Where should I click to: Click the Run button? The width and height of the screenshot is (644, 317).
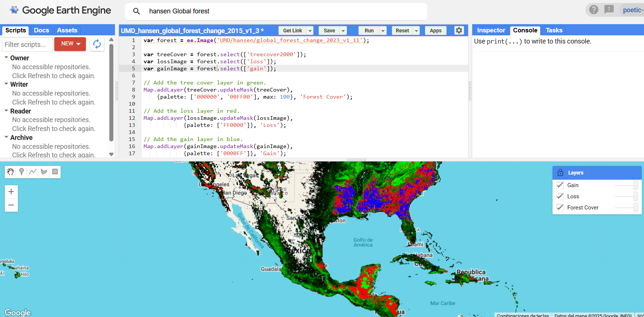pyautogui.click(x=369, y=31)
